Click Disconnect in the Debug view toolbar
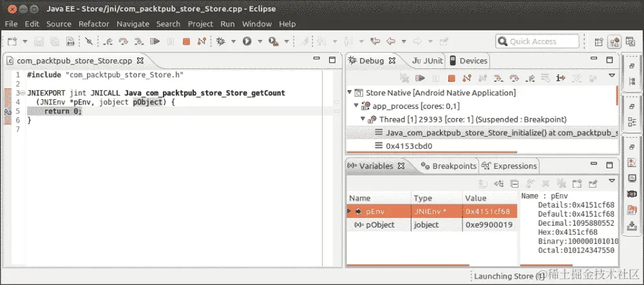 click(x=466, y=78)
